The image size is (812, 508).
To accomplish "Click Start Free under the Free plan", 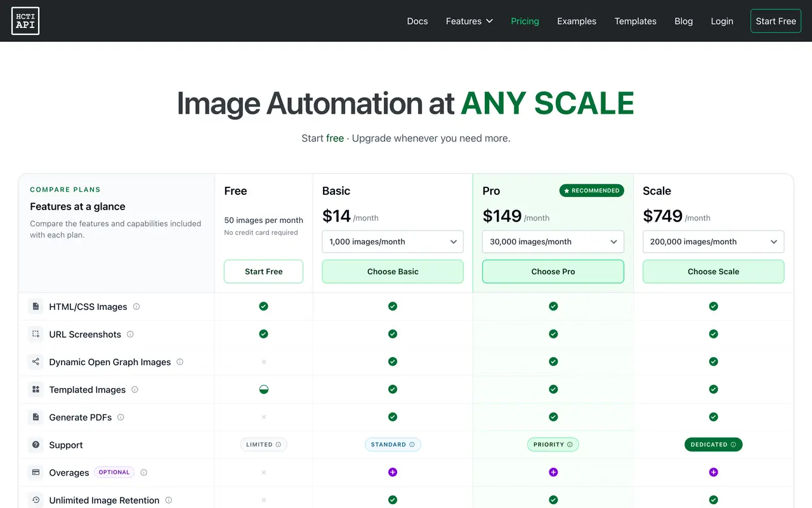I will pyautogui.click(x=264, y=271).
